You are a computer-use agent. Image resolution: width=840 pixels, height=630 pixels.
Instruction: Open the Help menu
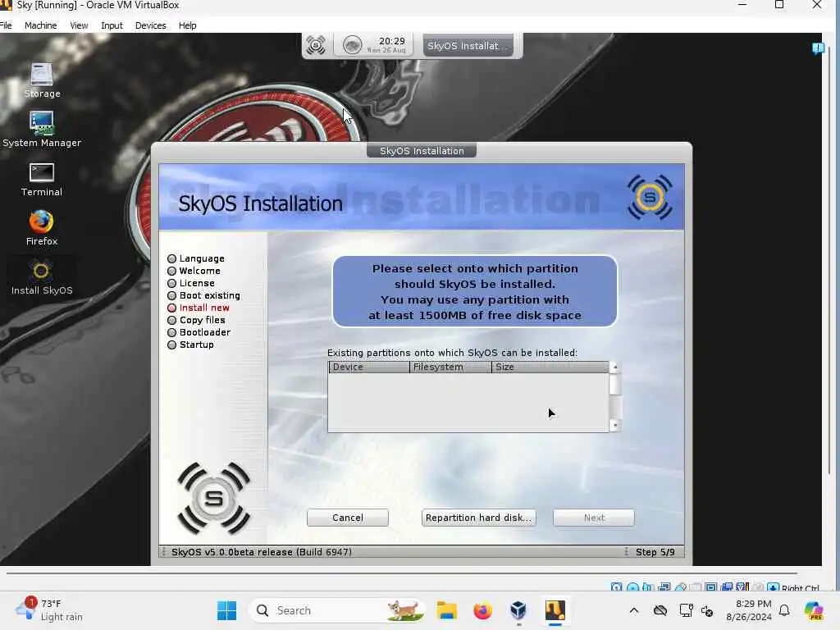click(188, 25)
